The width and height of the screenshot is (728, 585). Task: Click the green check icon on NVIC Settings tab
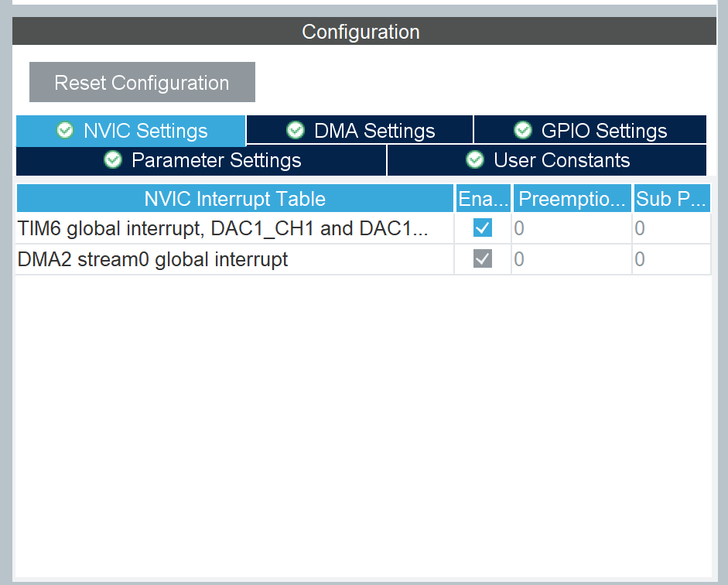click(x=65, y=130)
